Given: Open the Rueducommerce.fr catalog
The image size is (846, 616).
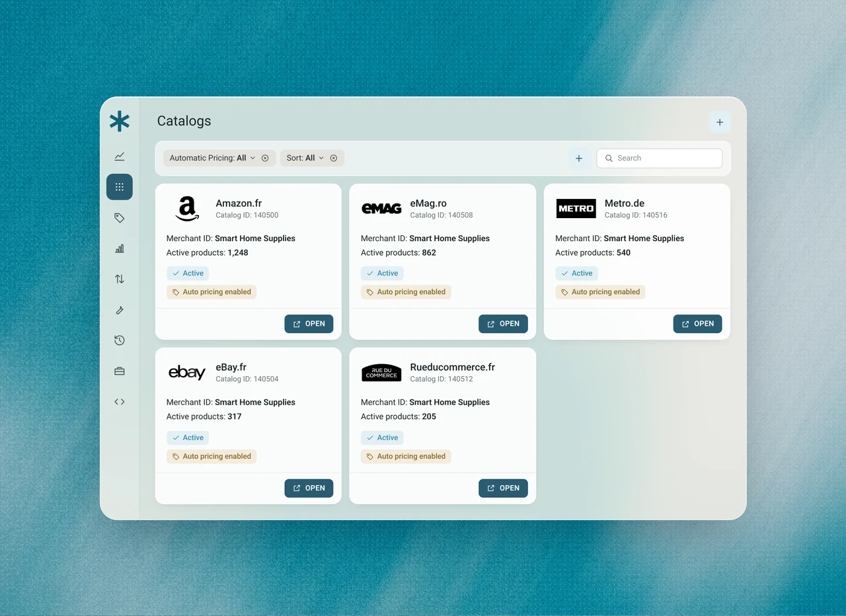Looking at the screenshot, I should [x=503, y=488].
